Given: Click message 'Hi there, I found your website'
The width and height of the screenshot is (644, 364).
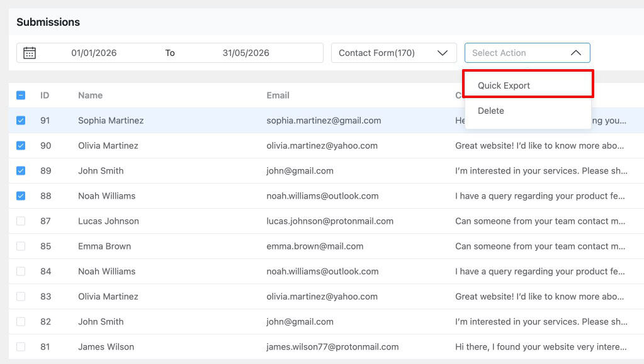Looking at the screenshot, I should tap(541, 347).
